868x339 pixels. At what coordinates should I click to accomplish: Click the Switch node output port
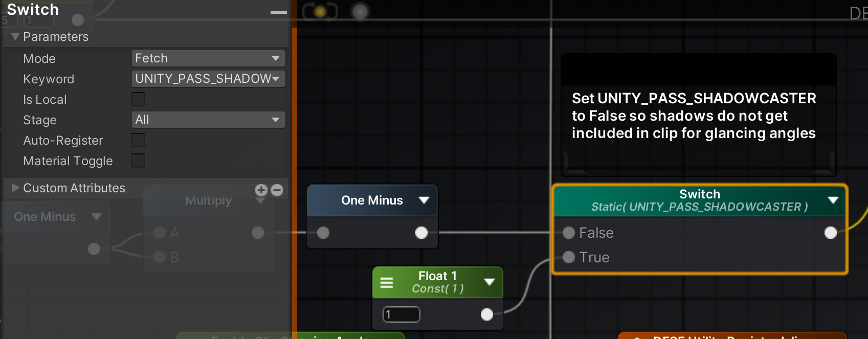(x=831, y=233)
